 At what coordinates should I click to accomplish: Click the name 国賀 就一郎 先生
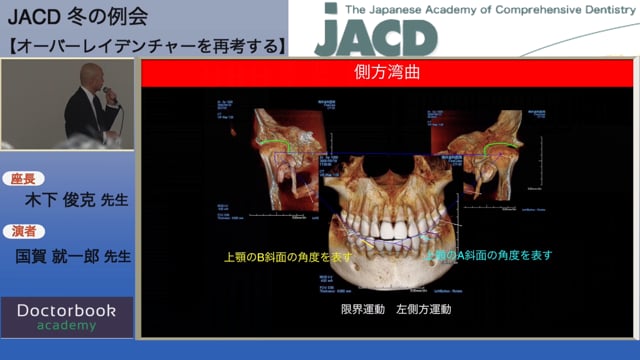click(73, 256)
